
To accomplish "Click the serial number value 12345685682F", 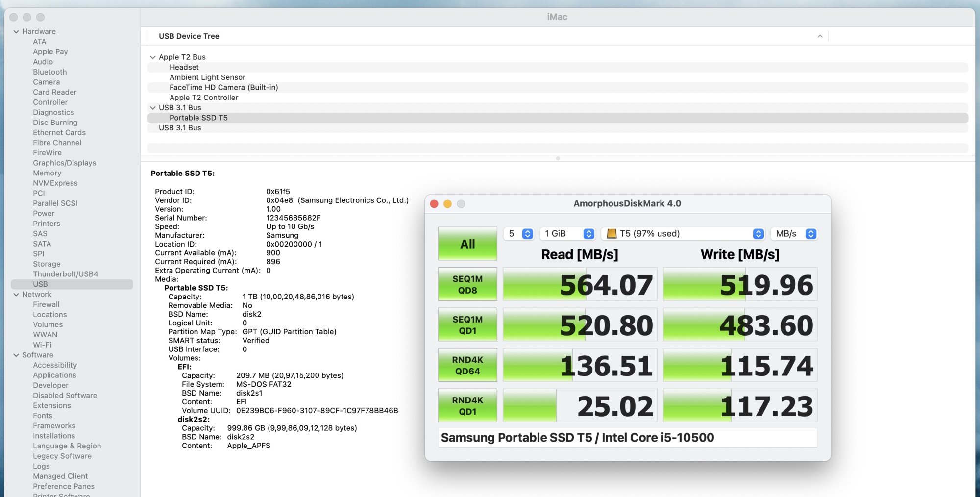I will coord(294,218).
